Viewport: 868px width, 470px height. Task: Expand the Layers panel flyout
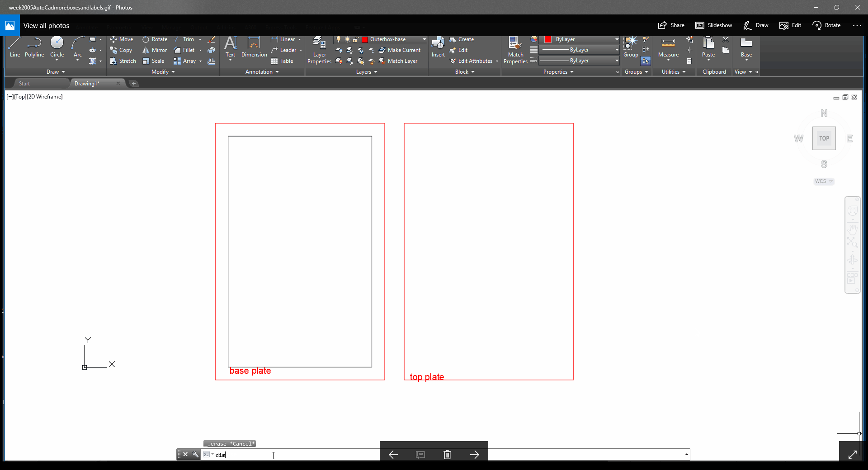pyautogui.click(x=367, y=72)
